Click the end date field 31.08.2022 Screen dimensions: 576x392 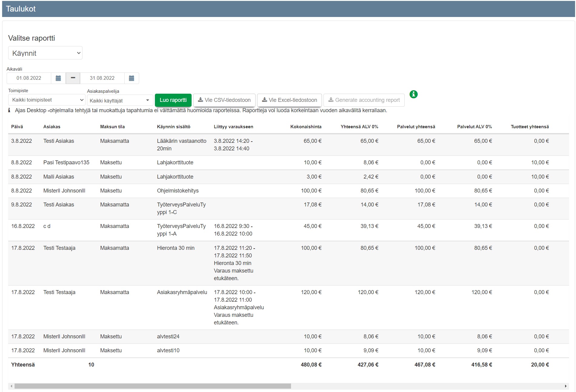(102, 78)
